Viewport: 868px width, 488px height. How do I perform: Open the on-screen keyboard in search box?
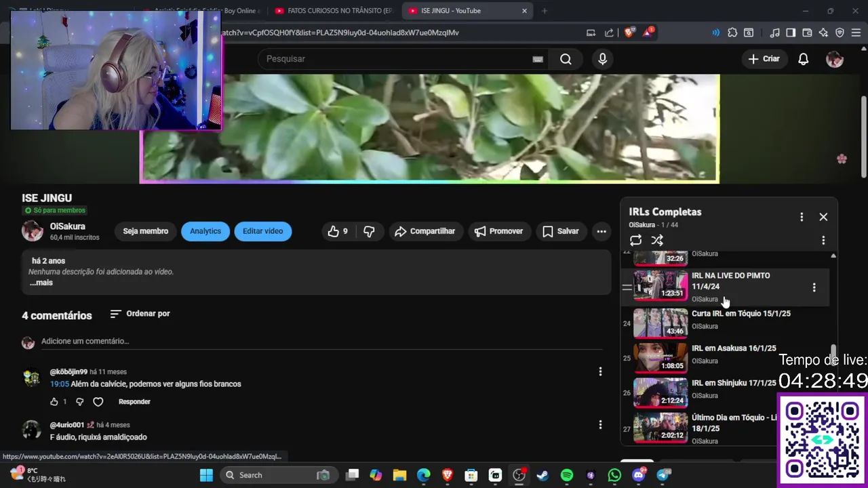[x=538, y=59]
